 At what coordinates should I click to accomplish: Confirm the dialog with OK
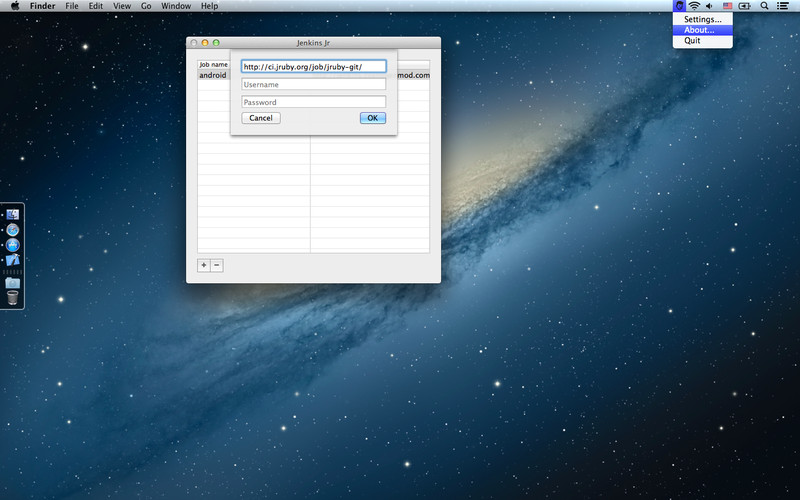coord(373,118)
